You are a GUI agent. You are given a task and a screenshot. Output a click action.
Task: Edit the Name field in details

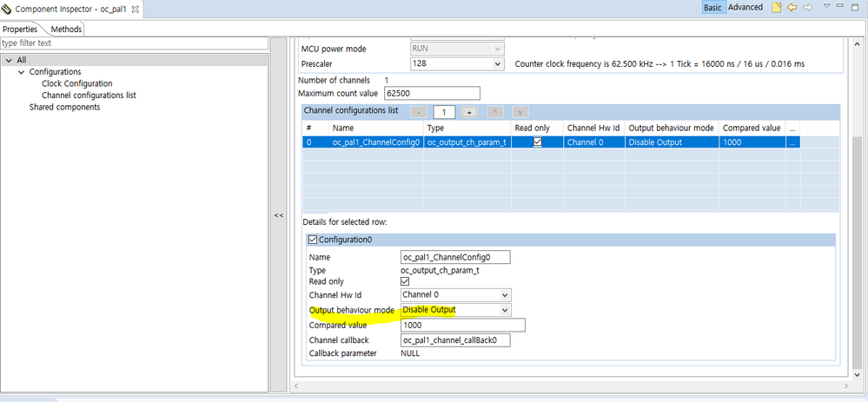click(x=455, y=257)
